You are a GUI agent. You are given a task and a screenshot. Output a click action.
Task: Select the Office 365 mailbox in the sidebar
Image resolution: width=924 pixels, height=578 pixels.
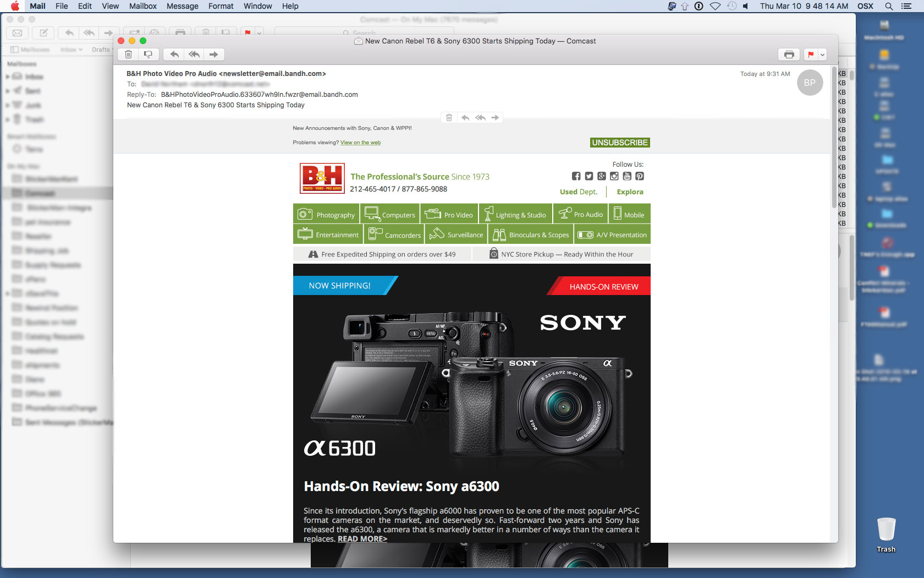click(57, 394)
